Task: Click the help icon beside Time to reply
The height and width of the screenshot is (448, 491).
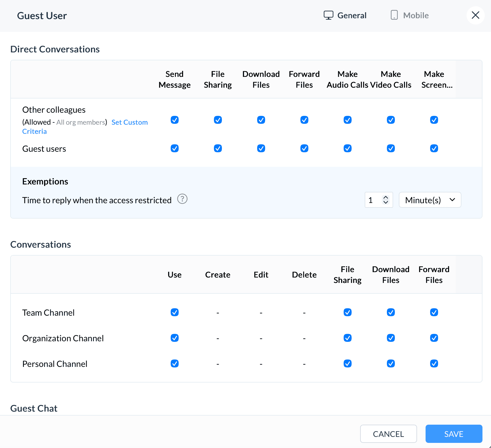Action: (x=182, y=199)
